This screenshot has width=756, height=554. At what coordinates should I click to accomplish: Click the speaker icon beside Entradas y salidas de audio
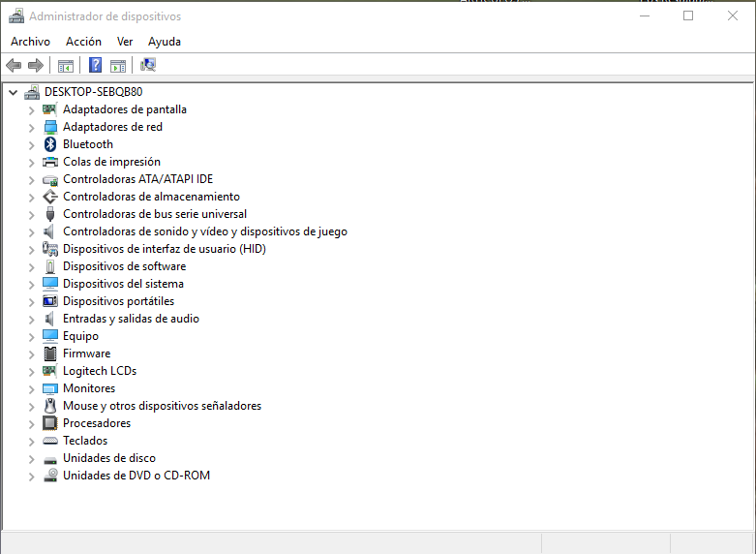[x=49, y=319]
